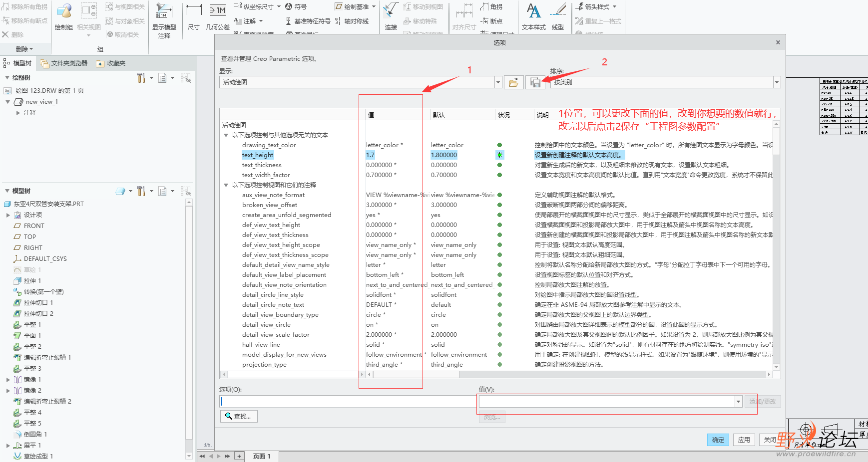Expand the 纵坐标尺寸 dropdown

(279, 6)
